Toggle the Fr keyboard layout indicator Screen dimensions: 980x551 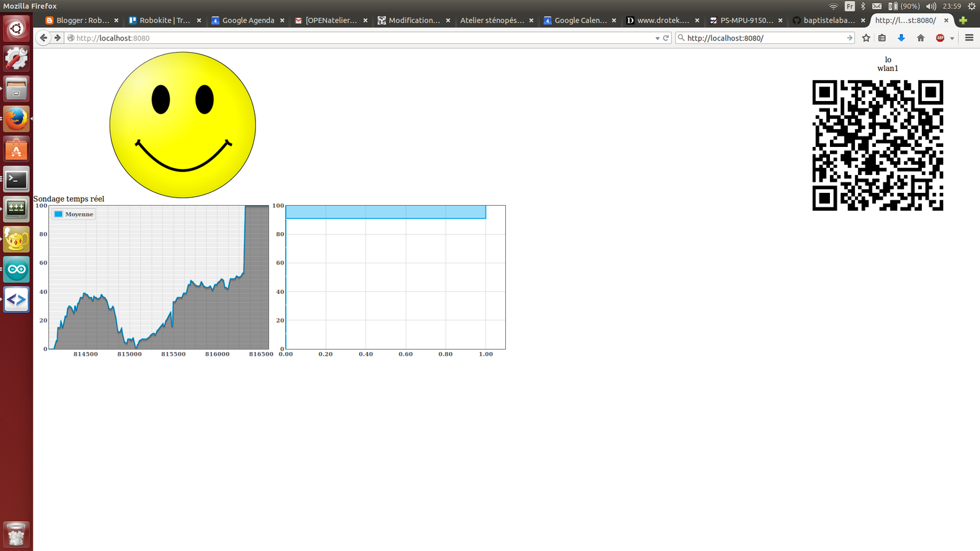point(850,6)
